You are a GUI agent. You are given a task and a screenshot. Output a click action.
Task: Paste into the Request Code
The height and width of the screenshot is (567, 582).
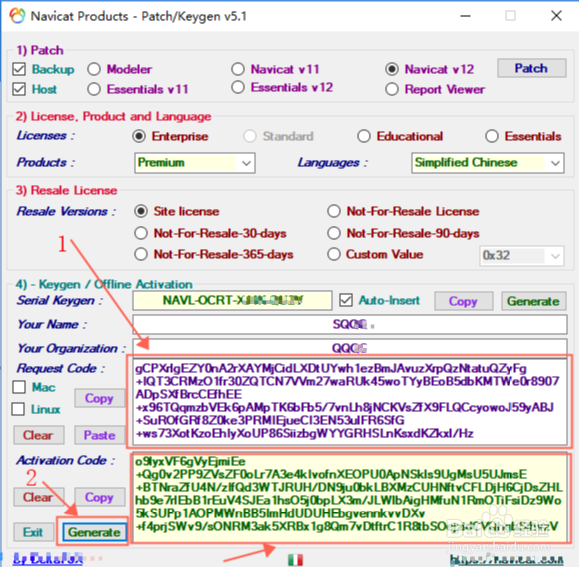(x=99, y=435)
